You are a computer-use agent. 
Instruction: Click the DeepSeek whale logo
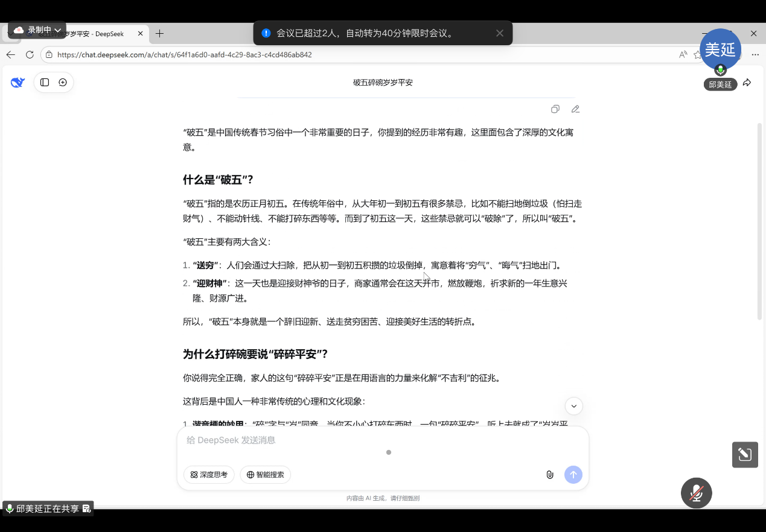pyautogui.click(x=18, y=83)
